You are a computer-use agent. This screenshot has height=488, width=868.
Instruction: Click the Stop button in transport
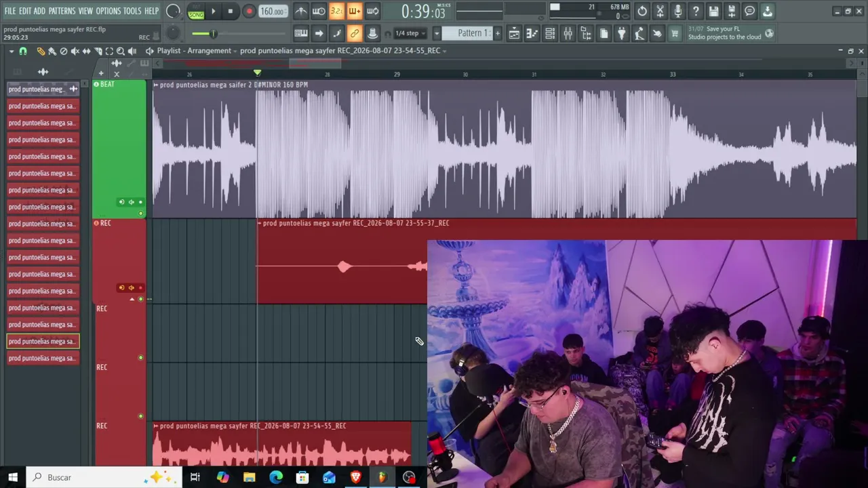click(231, 12)
